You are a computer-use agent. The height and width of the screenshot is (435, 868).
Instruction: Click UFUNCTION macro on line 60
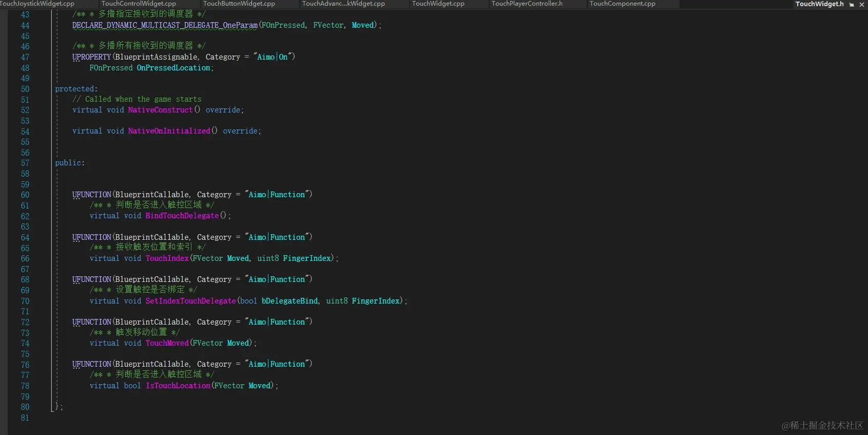click(x=91, y=195)
